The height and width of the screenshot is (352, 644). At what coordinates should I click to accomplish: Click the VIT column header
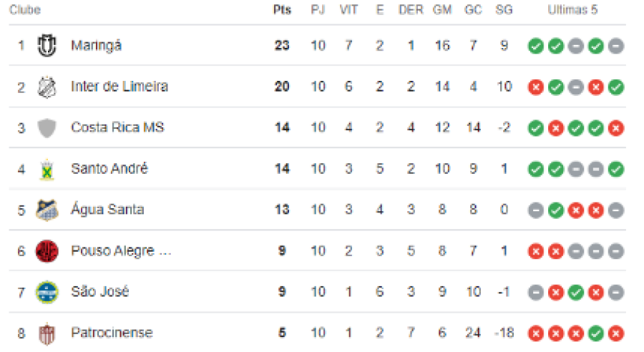click(x=348, y=10)
